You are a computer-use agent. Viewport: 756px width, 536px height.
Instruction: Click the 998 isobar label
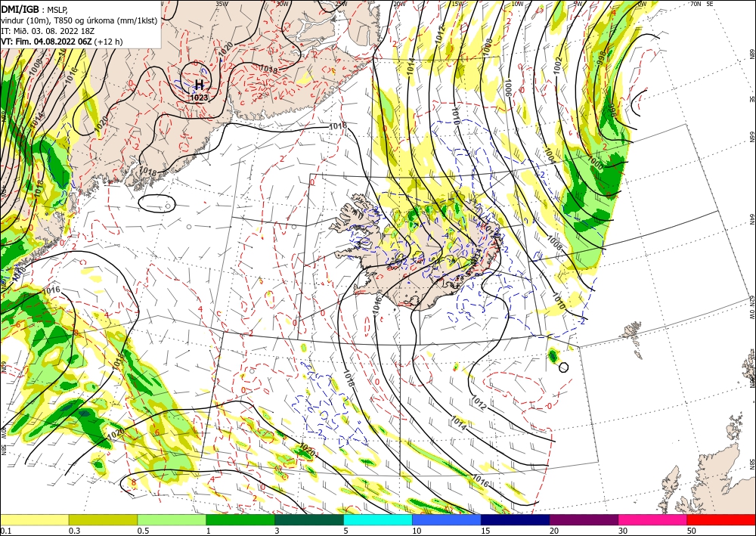(x=602, y=58)
